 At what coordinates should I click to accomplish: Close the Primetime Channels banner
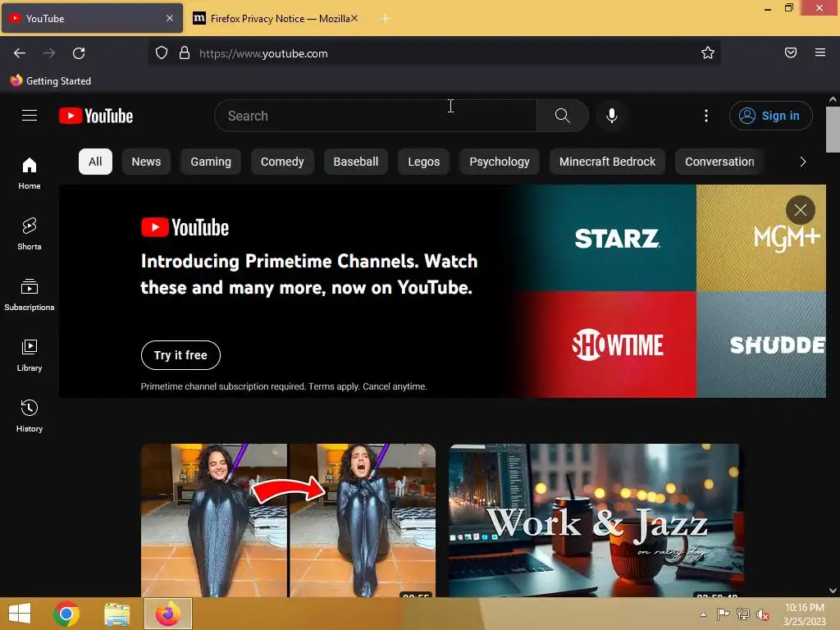(801, 210)
